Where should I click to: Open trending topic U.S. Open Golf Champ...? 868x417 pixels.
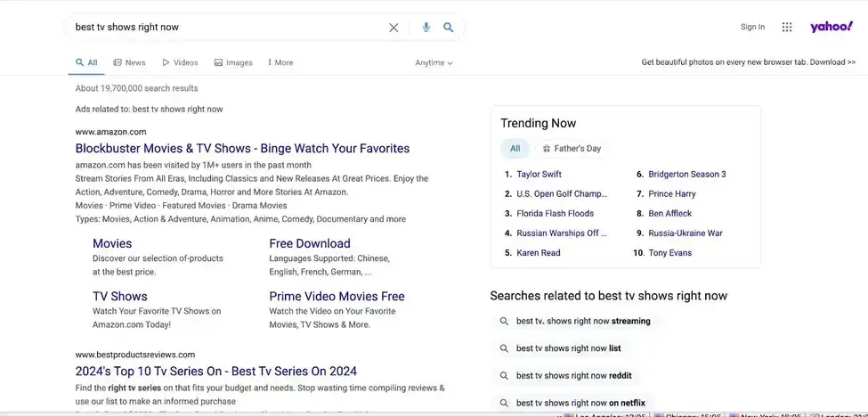(x=562, y=194)
